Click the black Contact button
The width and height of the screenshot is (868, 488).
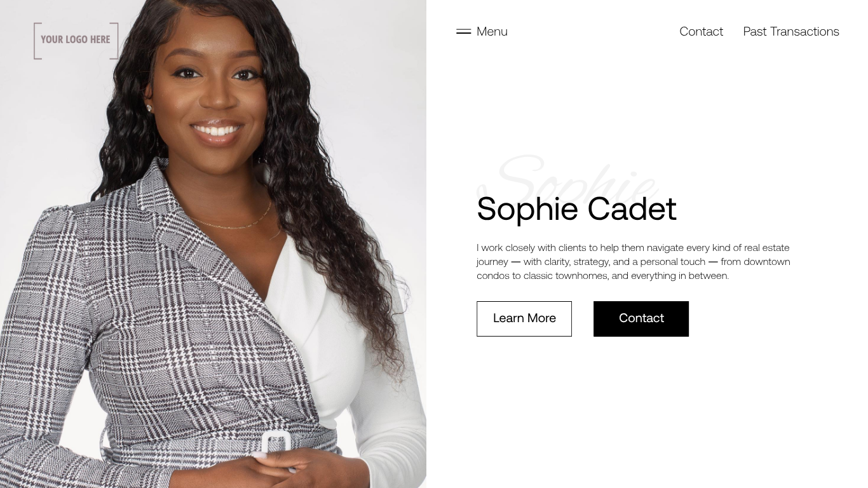(641, 318)
